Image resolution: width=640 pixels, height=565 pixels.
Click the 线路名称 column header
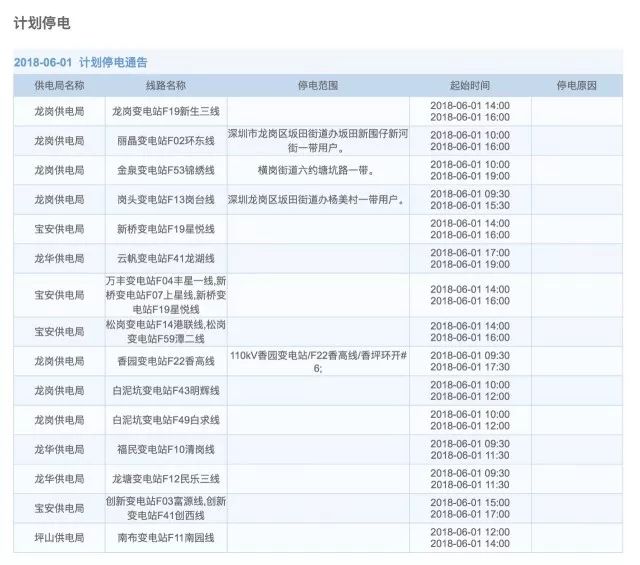[166, 85]
